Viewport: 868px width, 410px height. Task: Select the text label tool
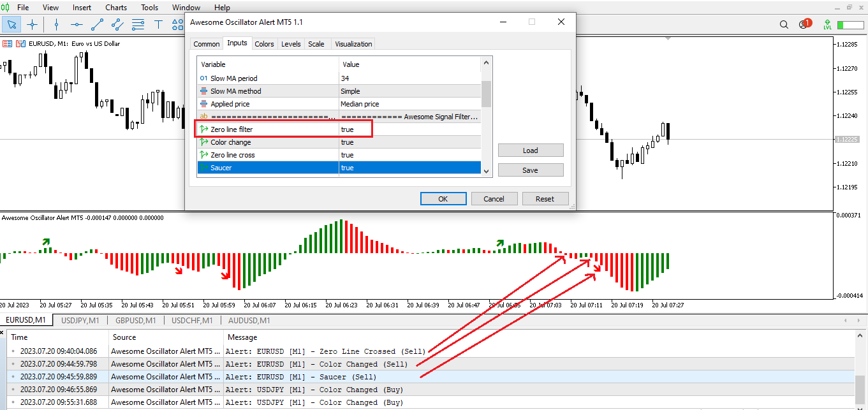pyautogui.click(x=158, y=25)
